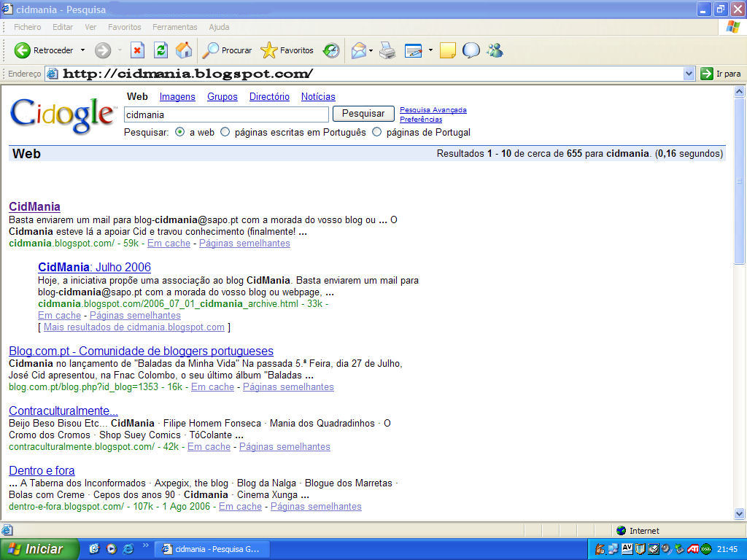The height and width of the screenshot is (560, 747).
Task: Open 'Em cache' for dentro-e-fora.blogspot.com
Action: coord(240,507)
